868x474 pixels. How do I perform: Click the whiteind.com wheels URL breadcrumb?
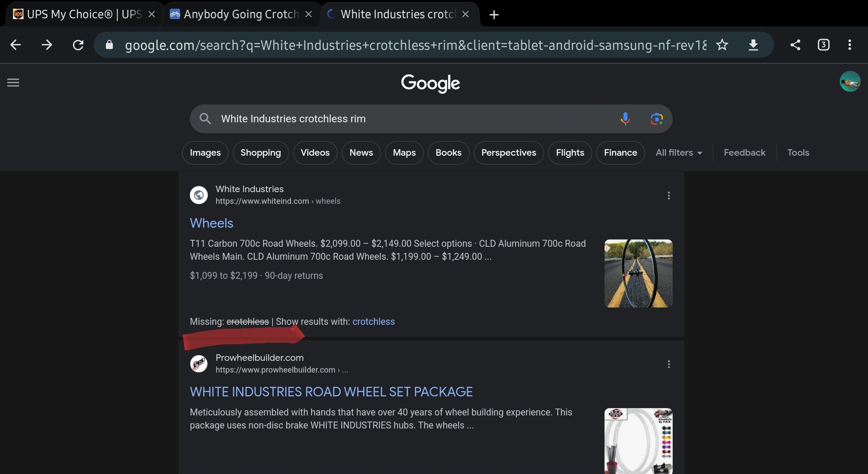(x=278, y=201)
